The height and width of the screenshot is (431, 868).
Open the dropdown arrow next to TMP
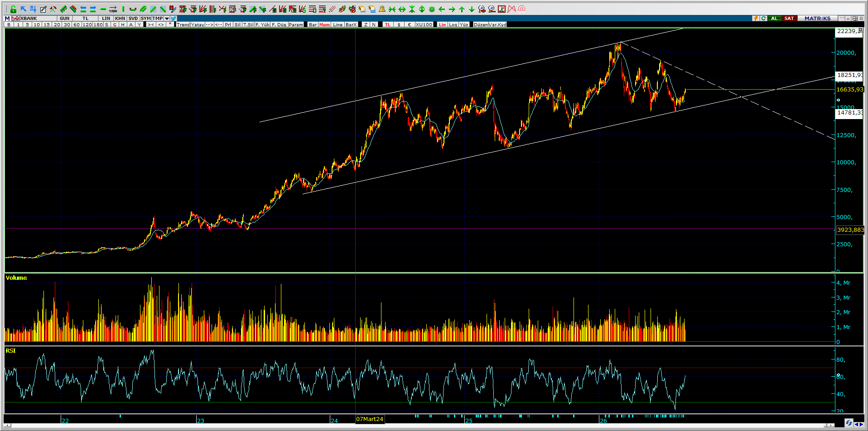[x=167, y=19]
